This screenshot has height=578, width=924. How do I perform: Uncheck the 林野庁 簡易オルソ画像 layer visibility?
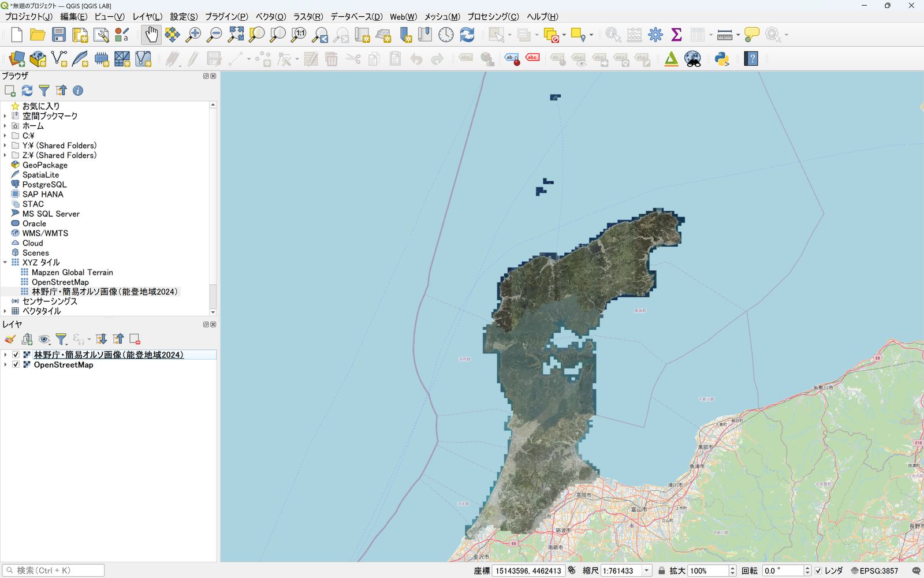click(16, 355)
